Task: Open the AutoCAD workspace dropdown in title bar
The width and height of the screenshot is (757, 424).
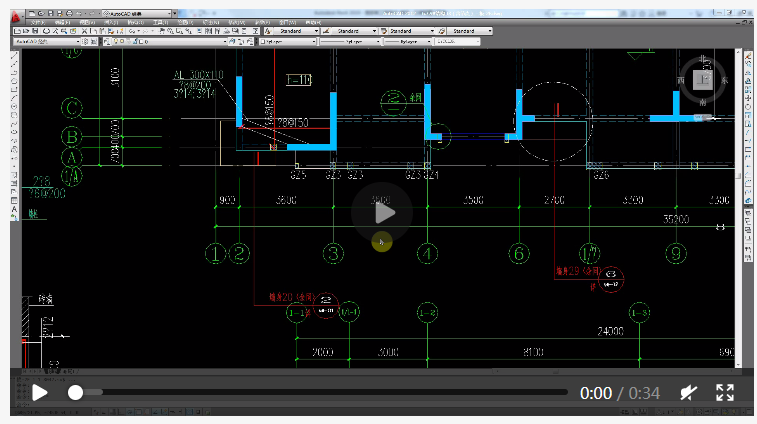Action: click(138, 14)
